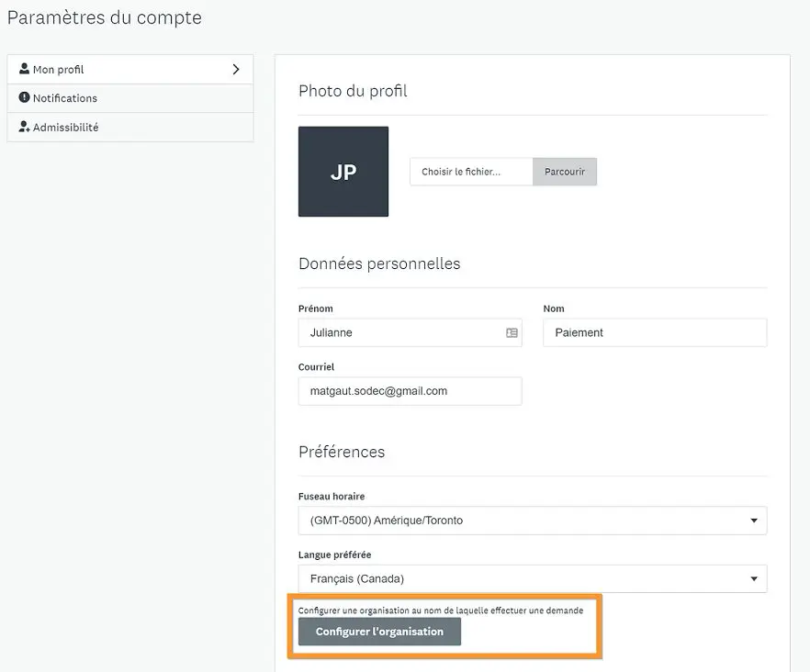This screenshot has height=672, width=810.
Task: Go to the Admissibilité section
Action: 65,128
